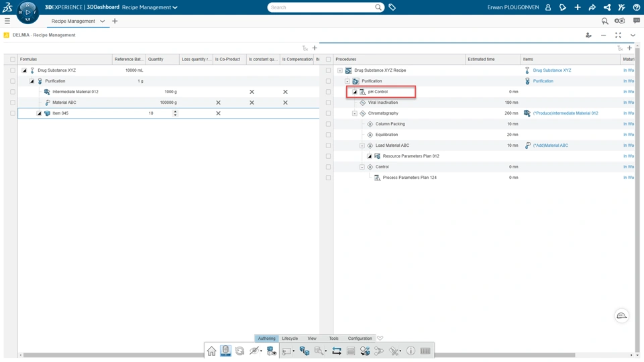Switch to the Lifecycle tab
Image resolution: width=644 pixels, height=362 pixels.
click(290, 338)
